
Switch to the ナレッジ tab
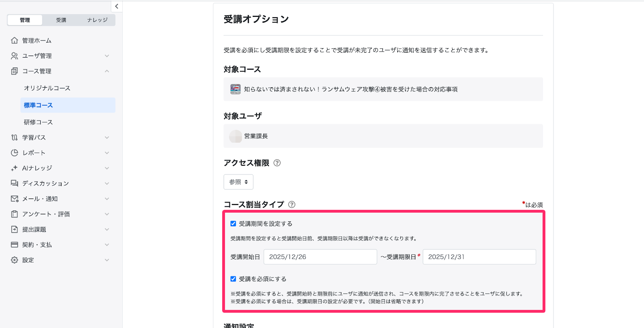tap(97, 20)
